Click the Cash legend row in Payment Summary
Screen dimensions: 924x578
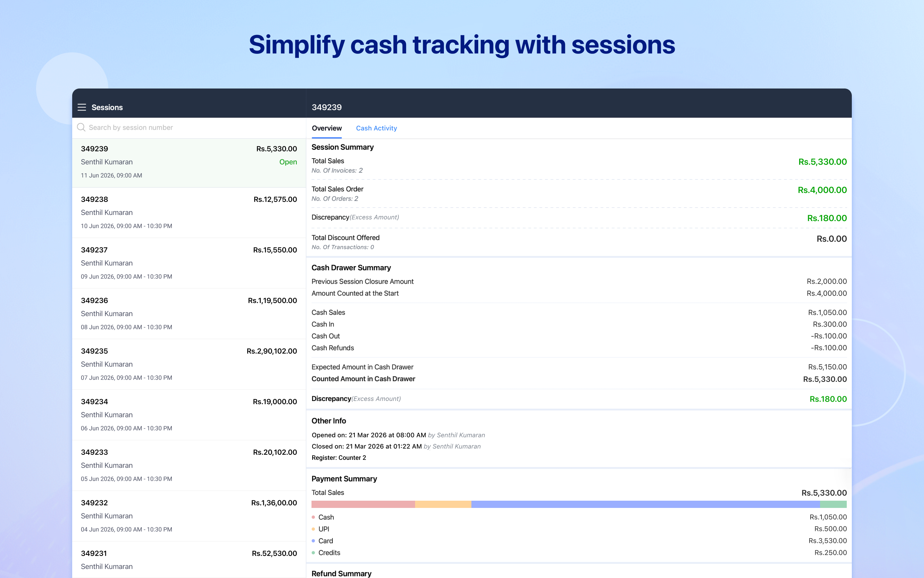(579, 517)
